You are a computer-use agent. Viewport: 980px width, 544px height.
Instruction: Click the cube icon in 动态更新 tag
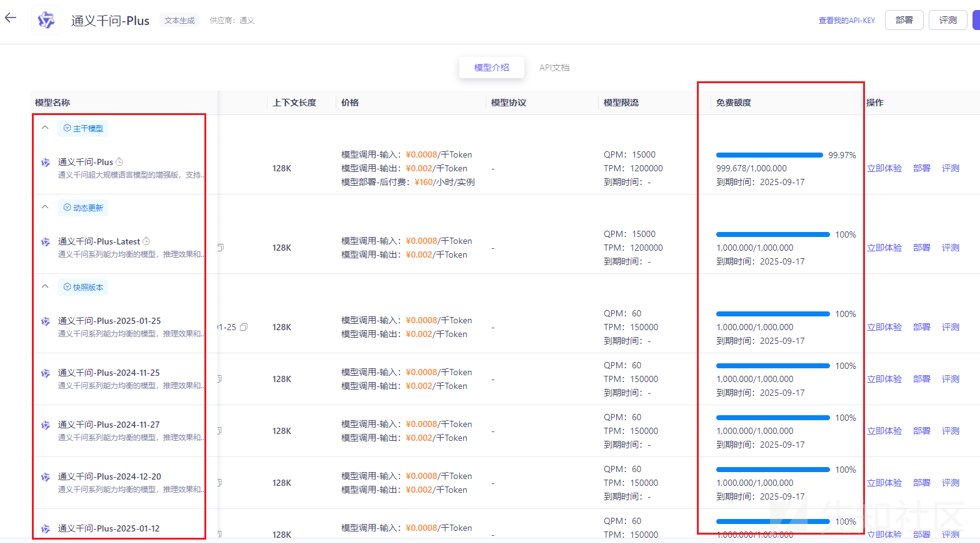(67, 208)
